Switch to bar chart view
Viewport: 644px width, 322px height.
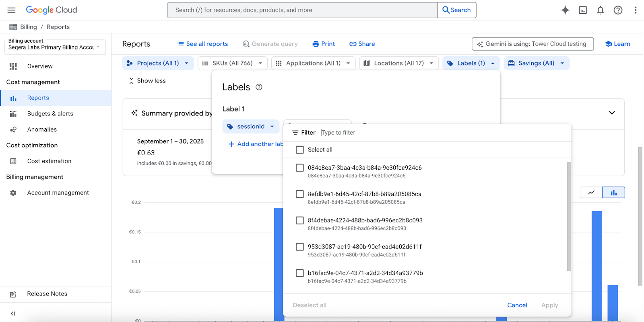(613, 193)
